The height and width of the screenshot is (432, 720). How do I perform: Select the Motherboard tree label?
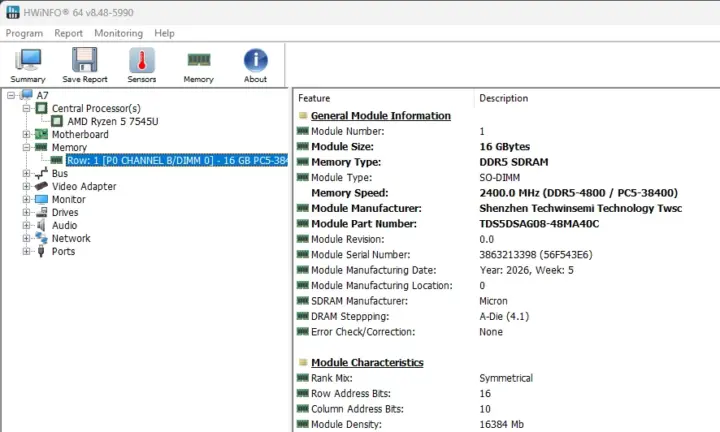[80, 135]
